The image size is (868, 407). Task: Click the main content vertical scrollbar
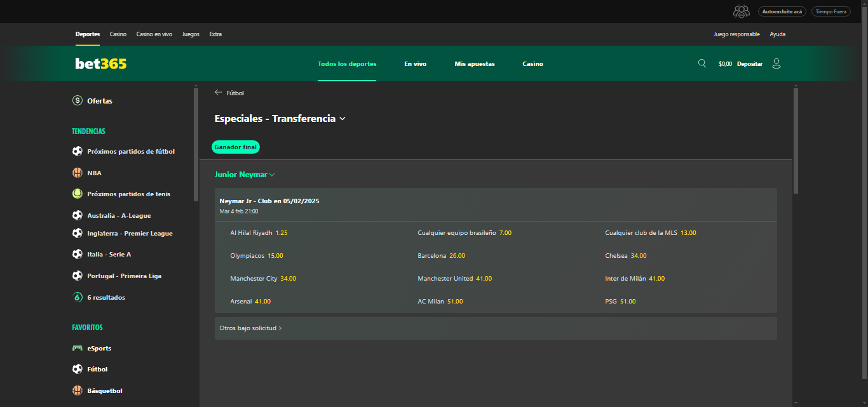point(796,141)
